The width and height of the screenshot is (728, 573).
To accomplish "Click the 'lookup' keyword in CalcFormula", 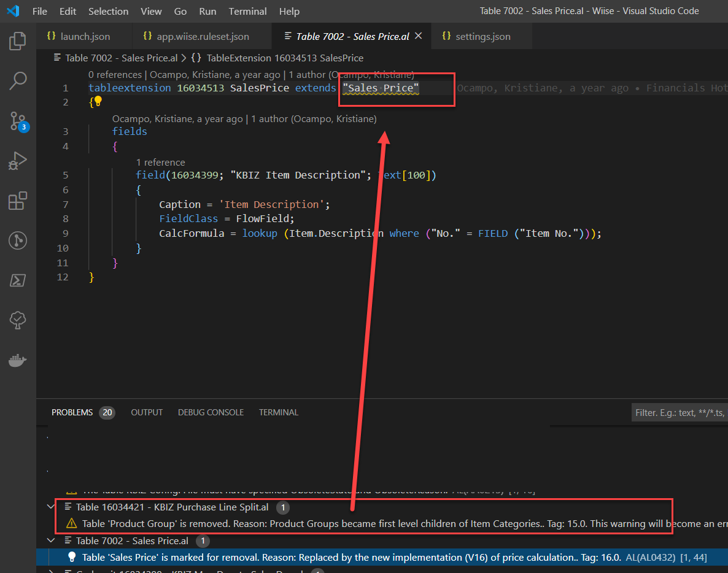I will click(x=260, y=234).
